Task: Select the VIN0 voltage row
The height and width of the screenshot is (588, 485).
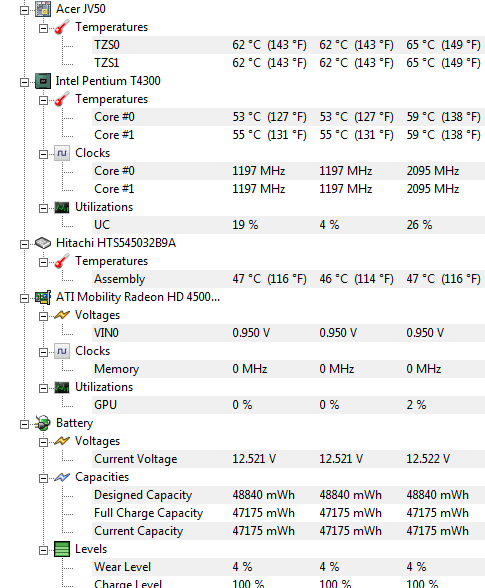Action: 288,333
